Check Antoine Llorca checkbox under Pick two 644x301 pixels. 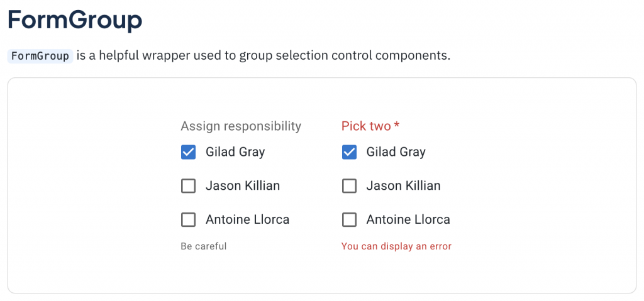click(349, 220)
